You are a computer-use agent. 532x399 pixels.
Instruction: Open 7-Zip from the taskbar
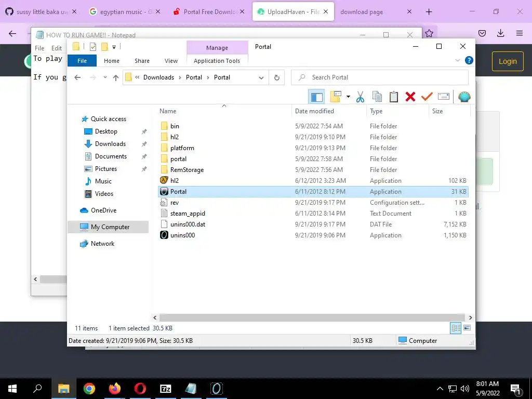coord(166,389)
